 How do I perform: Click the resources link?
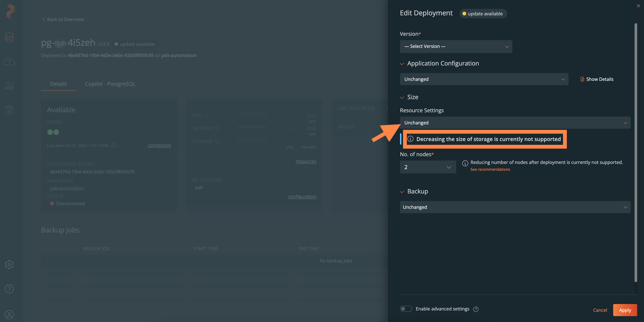[306, 161]
